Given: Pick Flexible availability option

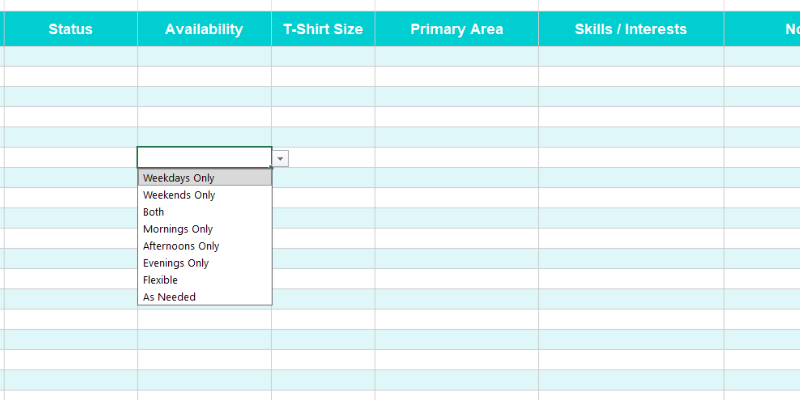Looking at the screenshot, I should 205,280.
